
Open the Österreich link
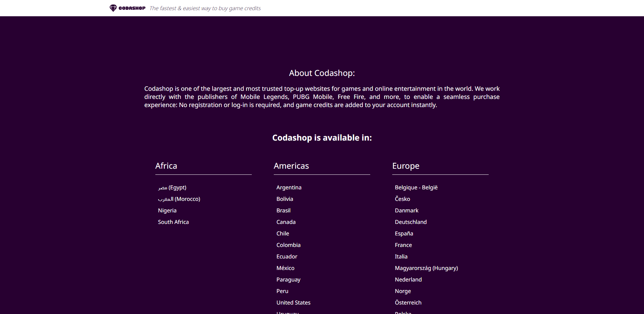tap(408, 303)
